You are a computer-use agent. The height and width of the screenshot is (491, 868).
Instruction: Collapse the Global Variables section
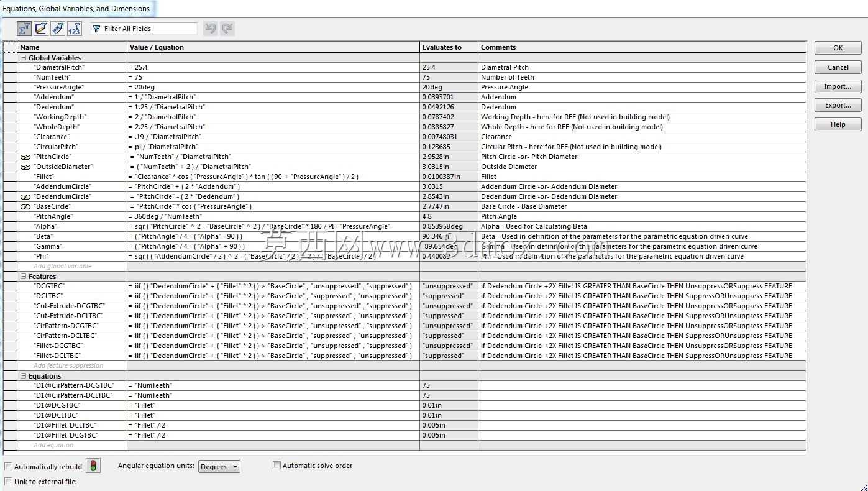pyautogui.click(x=24, y=58)
